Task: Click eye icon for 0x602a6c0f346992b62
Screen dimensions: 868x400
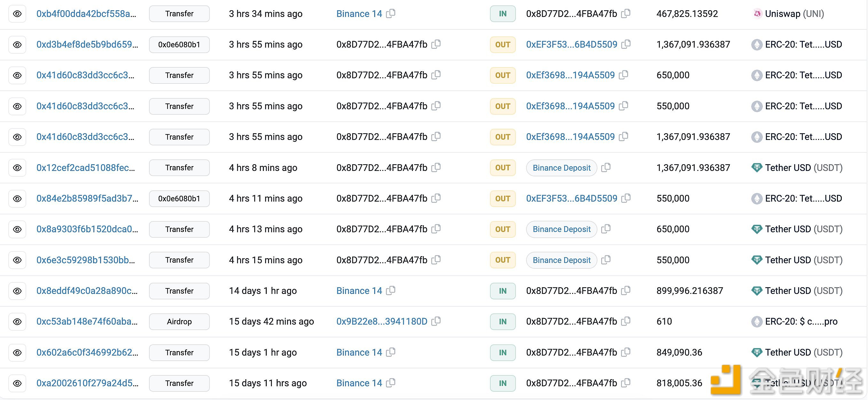Action: tap(17, 352)
